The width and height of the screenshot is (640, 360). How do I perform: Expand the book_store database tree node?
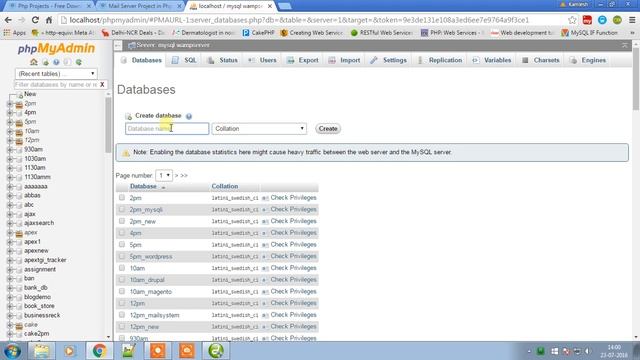pos(10,306)
